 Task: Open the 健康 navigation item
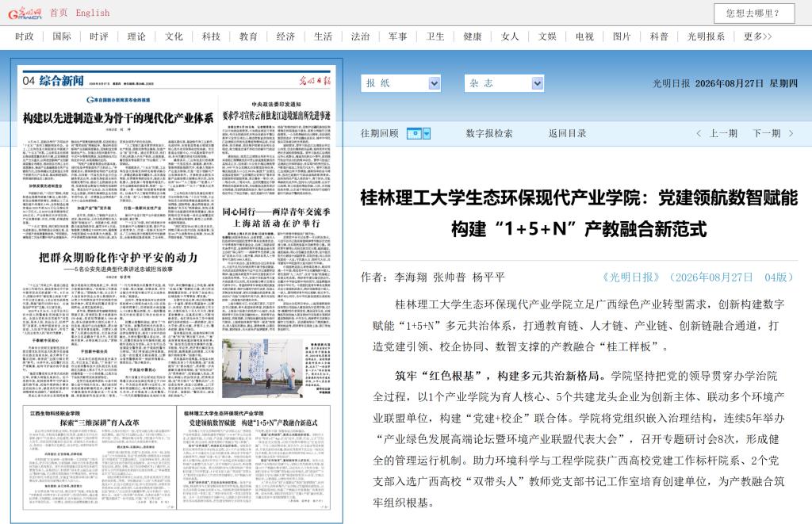pos(473,36)
